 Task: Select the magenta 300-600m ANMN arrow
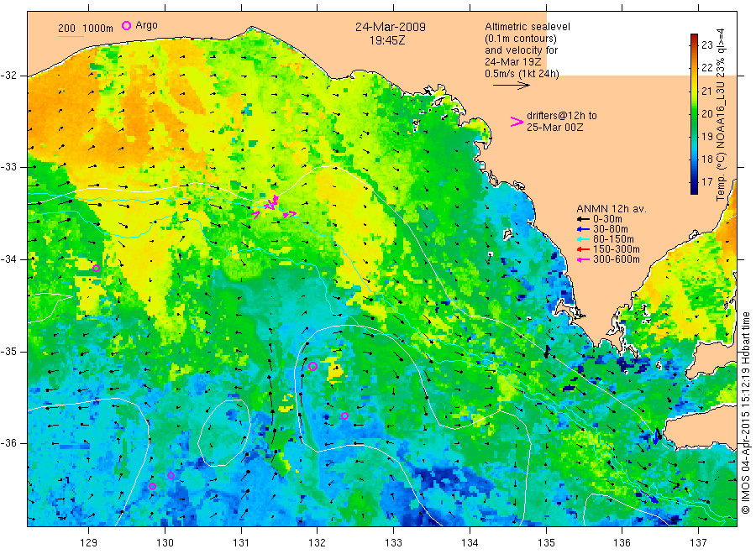(584, 259)
